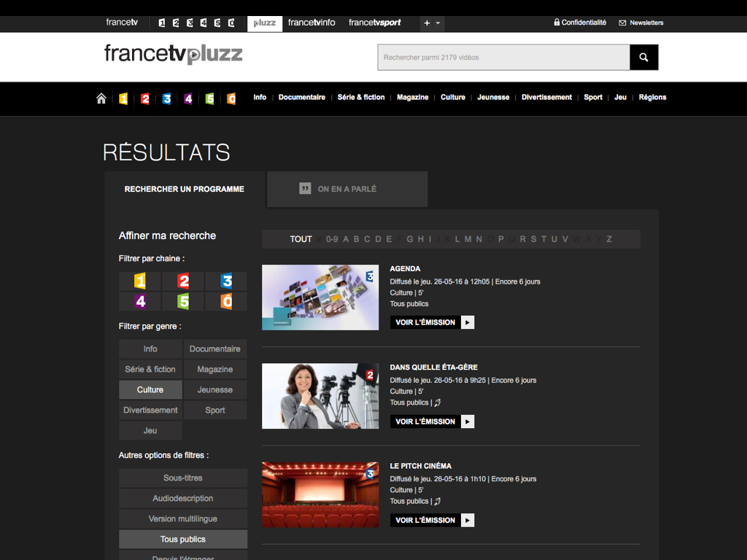
Task: Switch to On en a parlé tab
Action: pyautogui.click(x=347, y=189)
